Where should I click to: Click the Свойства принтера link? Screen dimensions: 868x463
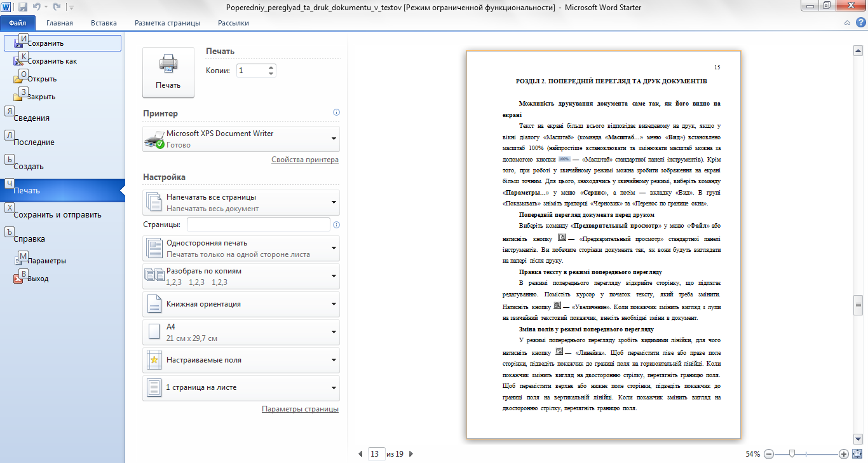(x=305, y=160)
